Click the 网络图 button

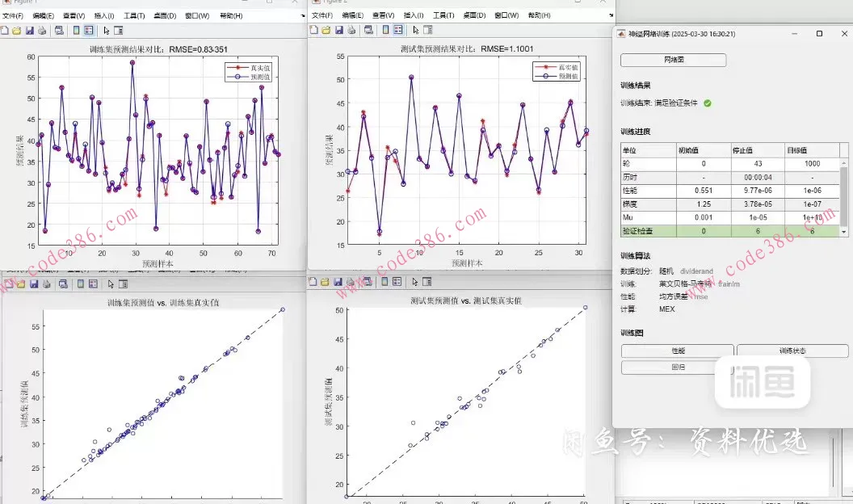tap(673, 61)
